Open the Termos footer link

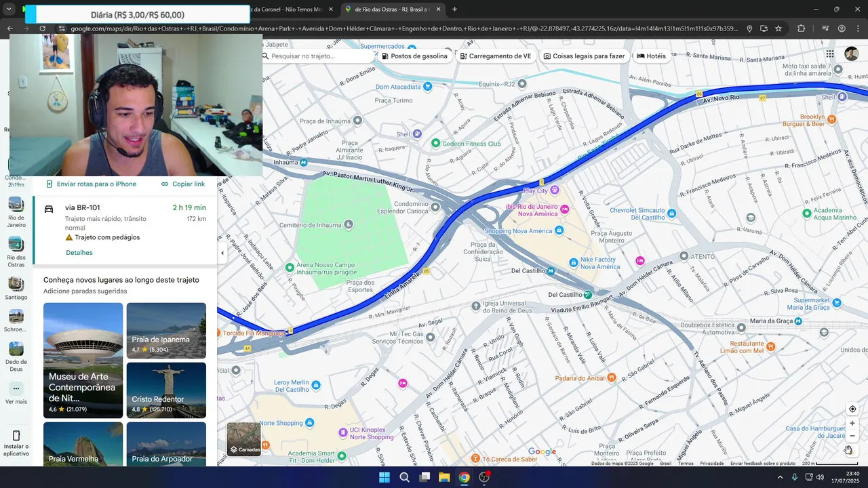[x=686, y=464]
